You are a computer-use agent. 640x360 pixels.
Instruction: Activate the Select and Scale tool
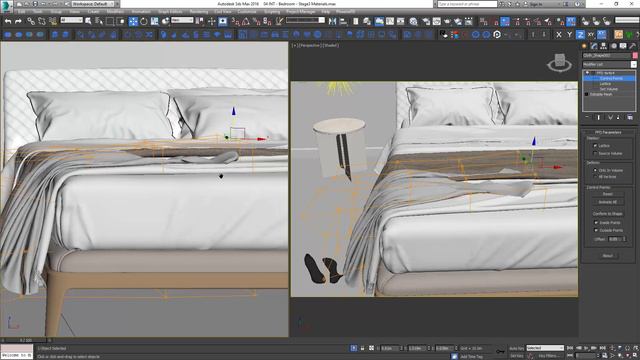point(155,21)
